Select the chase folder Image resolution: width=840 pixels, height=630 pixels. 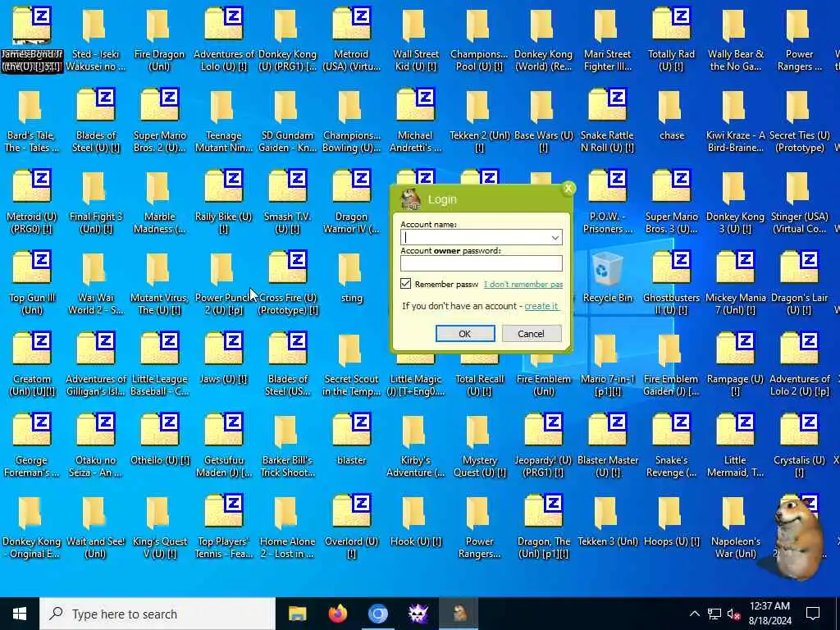pos(671,115)
